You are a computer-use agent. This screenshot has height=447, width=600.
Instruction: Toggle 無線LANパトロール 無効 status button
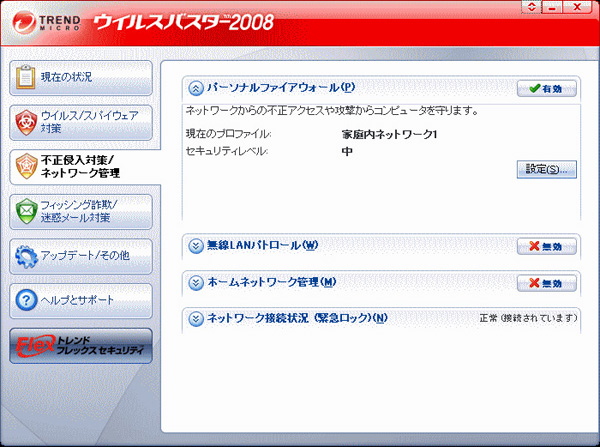546,246
